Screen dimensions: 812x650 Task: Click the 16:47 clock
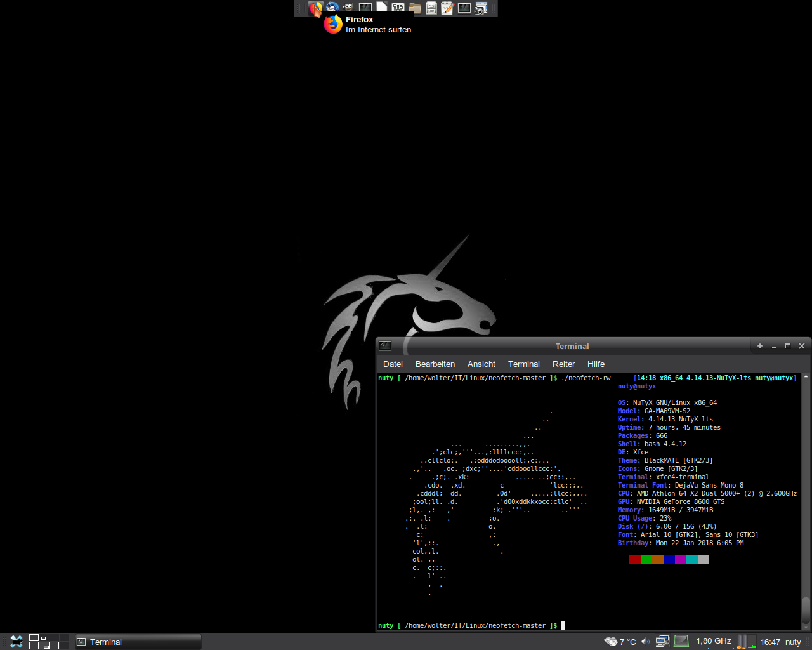tap(770, 642)
